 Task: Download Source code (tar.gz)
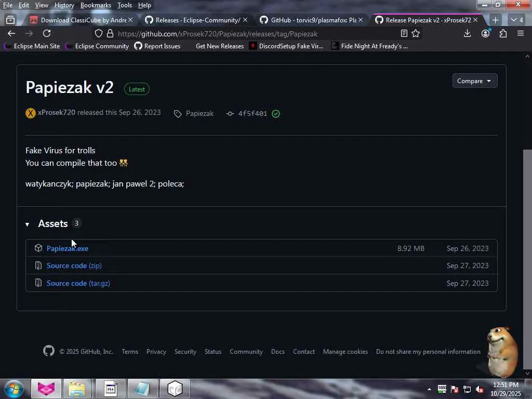pyautogui.click(x=78, y=283)
